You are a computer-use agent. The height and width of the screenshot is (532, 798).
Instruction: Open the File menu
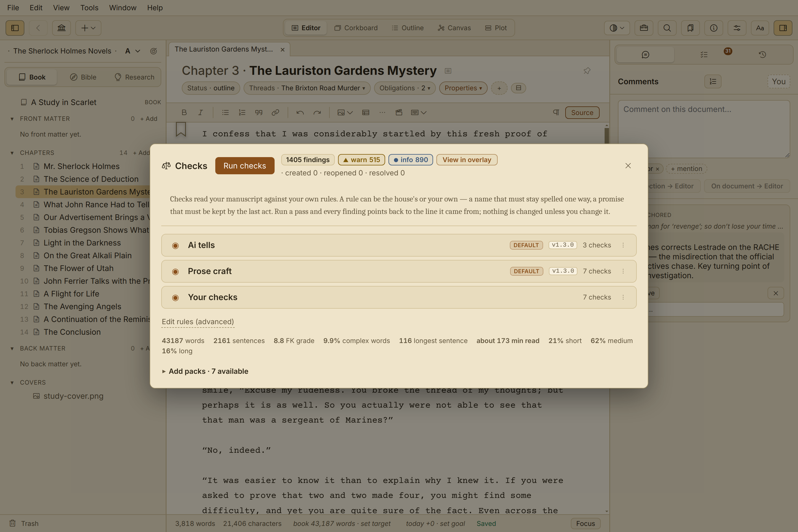(x=13, y=7)
